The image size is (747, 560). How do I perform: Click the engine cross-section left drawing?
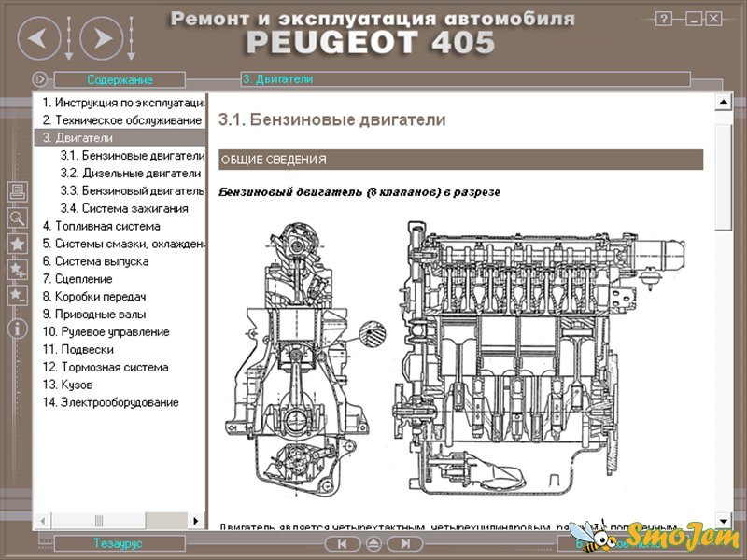point(305,360)
